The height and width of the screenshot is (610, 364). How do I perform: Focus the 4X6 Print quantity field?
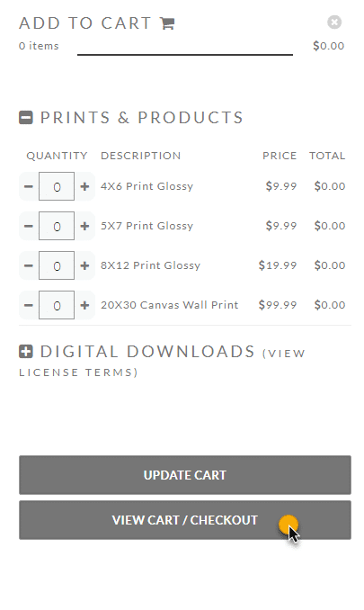pyautogui.click(x=57, y=186)
